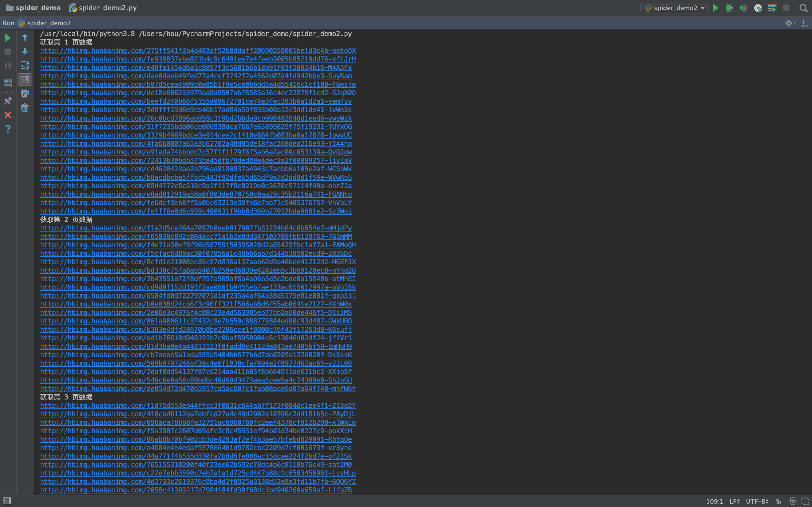The width and height of the screenshot is (812, 507).
Task: Run spider_demo2 with coverage
Action: coord(743,8)
